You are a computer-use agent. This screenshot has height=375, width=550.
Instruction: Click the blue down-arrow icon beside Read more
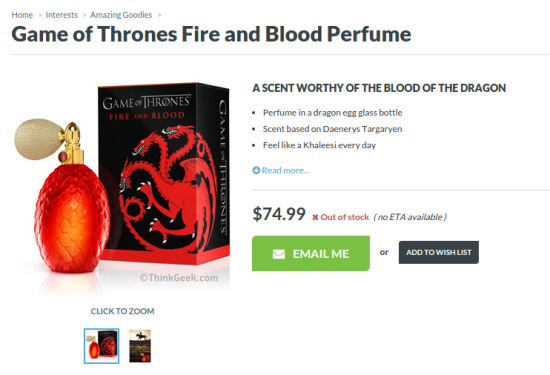tap(256, 170)
